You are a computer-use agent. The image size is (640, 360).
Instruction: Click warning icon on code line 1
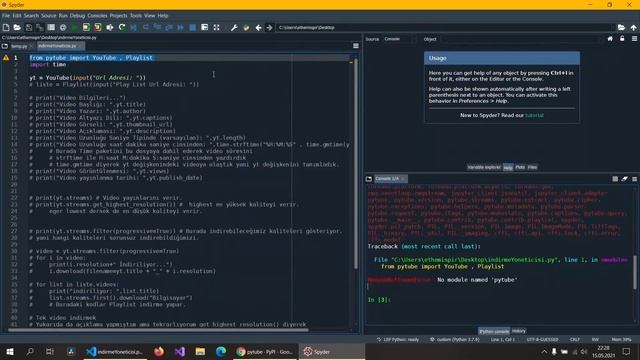click(6, 58)
